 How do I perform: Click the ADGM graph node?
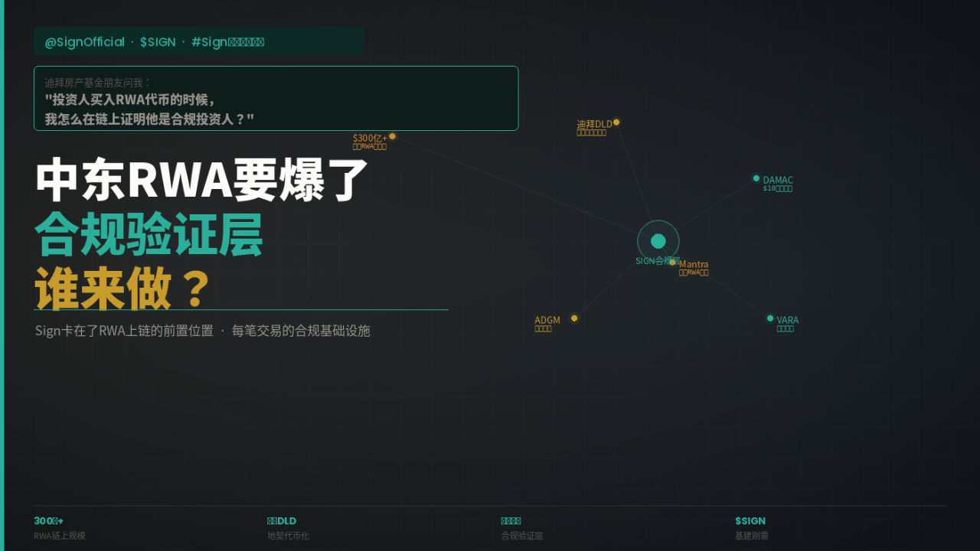(574, 318)
